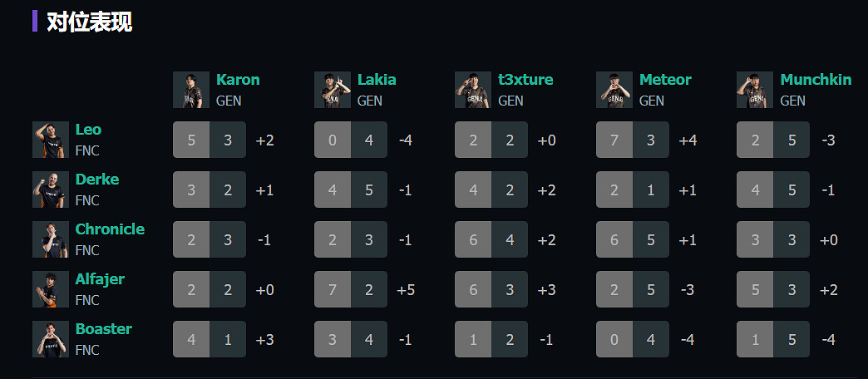Select Boaster versus Munchkin 1-5 score box
Image resolution: width=868 pixels, height=379 pixels.
pos(773,339)
